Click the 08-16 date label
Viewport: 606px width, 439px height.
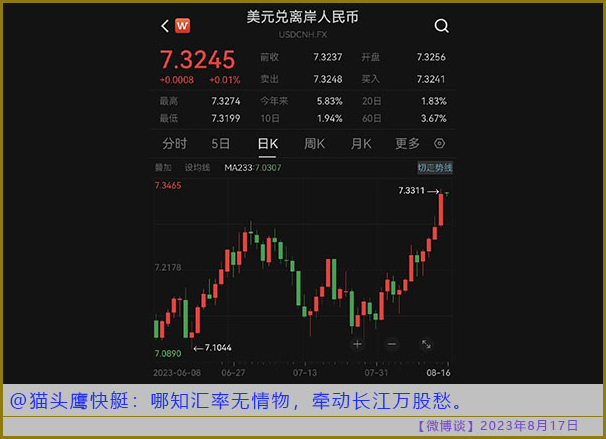pos(438,373)
